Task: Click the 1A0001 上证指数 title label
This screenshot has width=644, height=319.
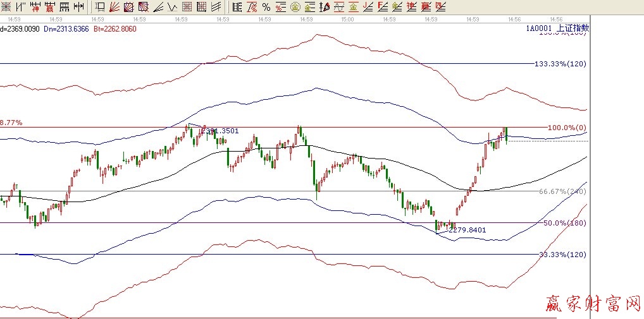Action: (557, 28)
